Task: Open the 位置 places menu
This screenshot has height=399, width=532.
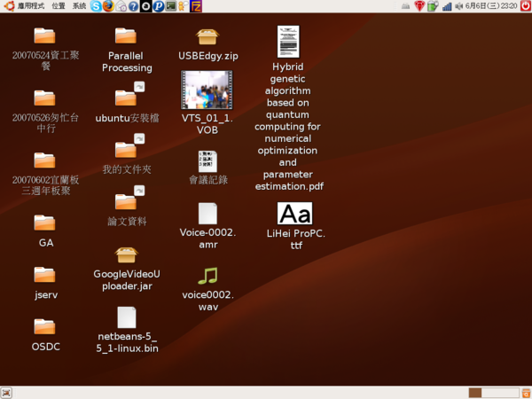Action: pos(59,6)
